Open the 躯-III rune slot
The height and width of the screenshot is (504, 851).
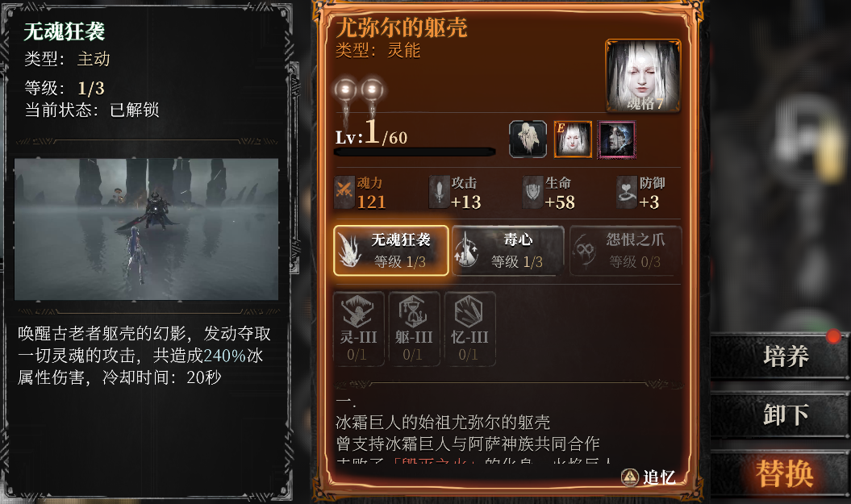point(414,328)
